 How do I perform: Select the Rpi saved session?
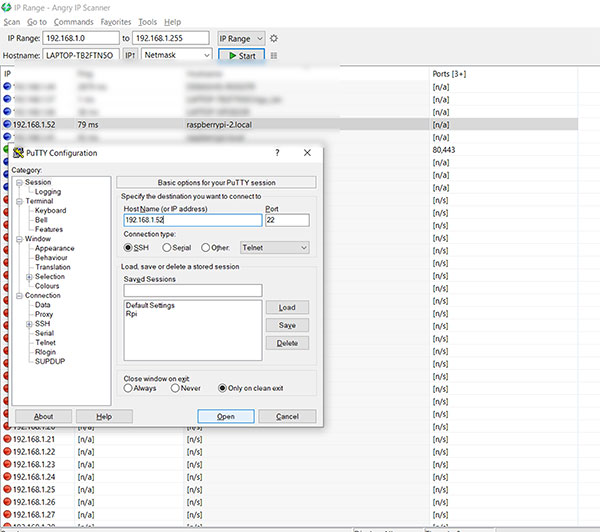[x=131, y=314]
